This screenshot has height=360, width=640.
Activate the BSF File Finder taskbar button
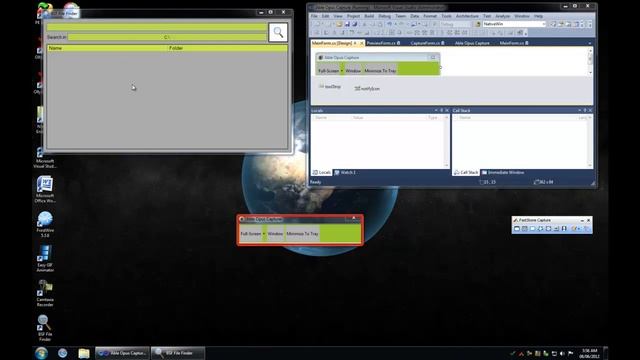coord(178,353)
